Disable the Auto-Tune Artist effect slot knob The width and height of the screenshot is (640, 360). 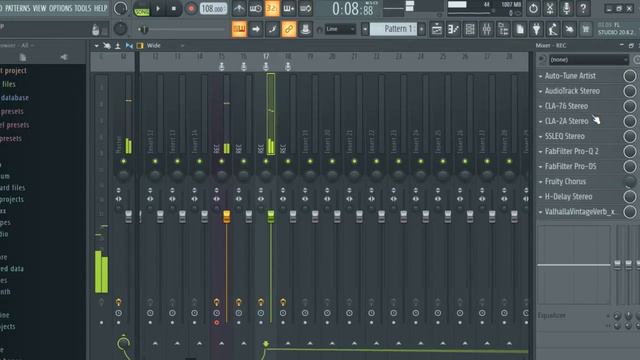click(630, 76)
